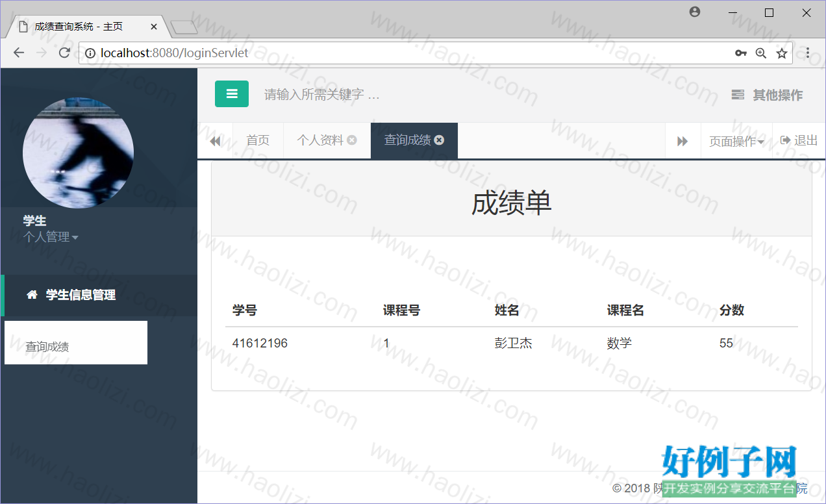Switch to the 个人资料 tab
This screenshot has width=826, height=504.
(x=320, y=140)
